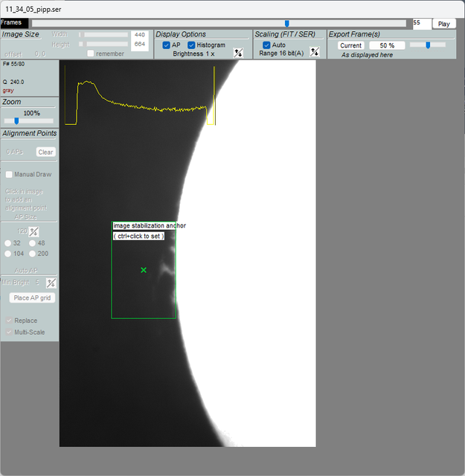The width and height of the screenshot is (465, 476).
Task: Click the Frames slider handle
Action: (x=286, y=23)
